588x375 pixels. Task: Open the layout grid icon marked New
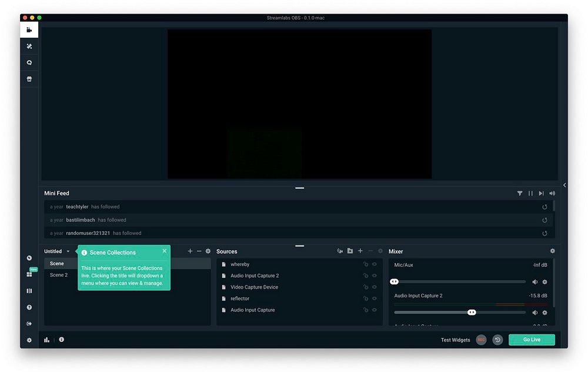tap(29, 274)
